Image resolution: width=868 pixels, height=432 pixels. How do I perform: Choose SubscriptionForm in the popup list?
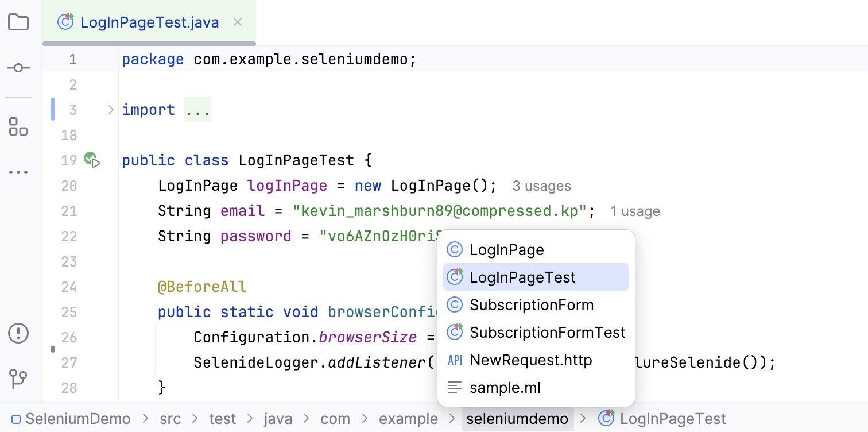coord(536,305)
